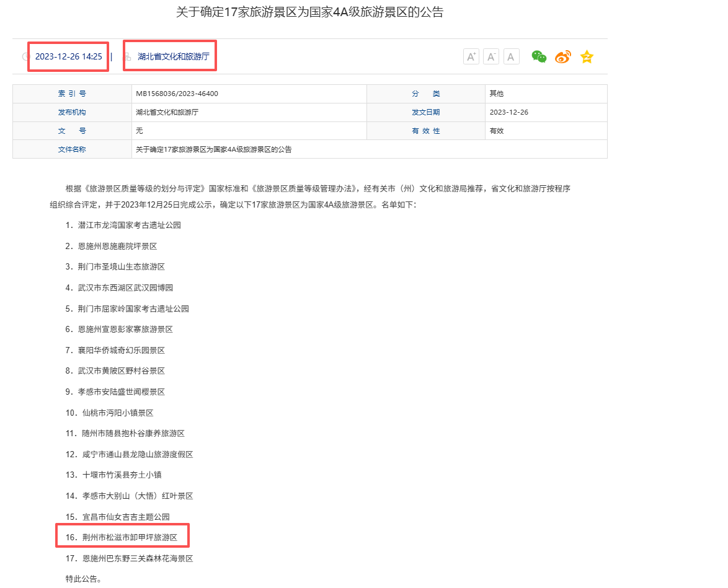
Task: Select index number MB1568036/2023-46400
Action: (177, 94)
